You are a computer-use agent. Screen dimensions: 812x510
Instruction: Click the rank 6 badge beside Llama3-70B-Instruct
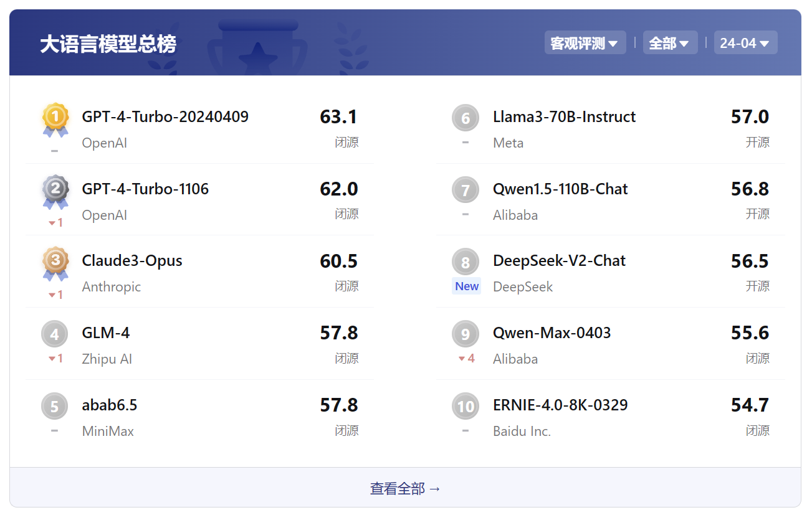[x=466, y=118]
